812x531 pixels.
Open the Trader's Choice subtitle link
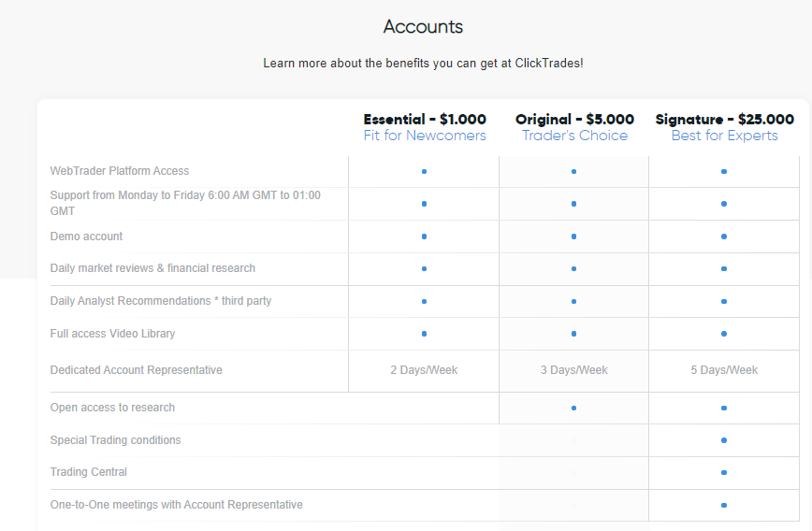[x=574, y=136]
